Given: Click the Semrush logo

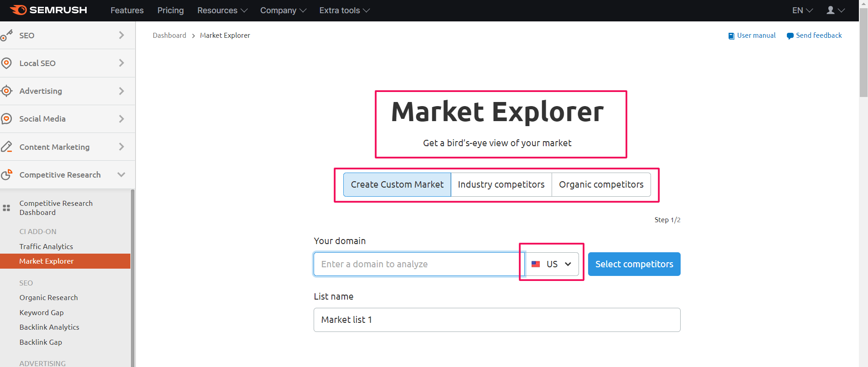Looking at the screenshot, I should [x=48, y=10].
